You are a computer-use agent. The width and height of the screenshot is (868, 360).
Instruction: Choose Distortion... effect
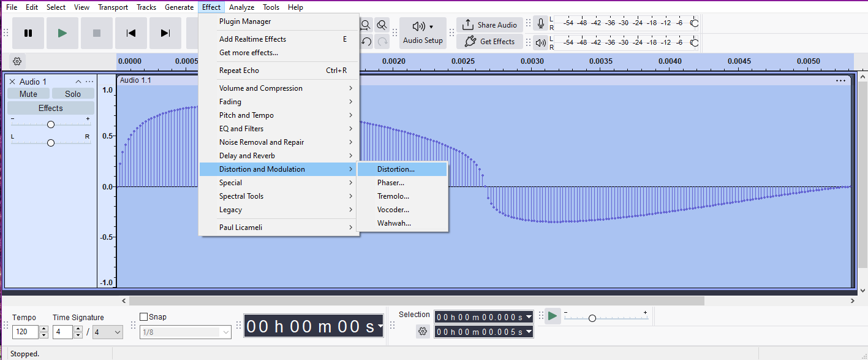(402, 169)
